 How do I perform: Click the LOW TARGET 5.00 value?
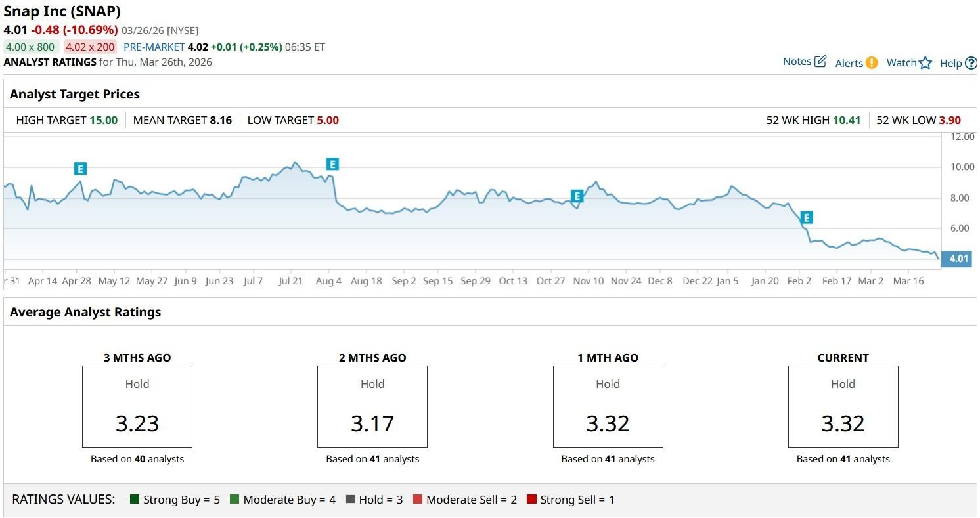pyautogui.click(x=328, y=120)
